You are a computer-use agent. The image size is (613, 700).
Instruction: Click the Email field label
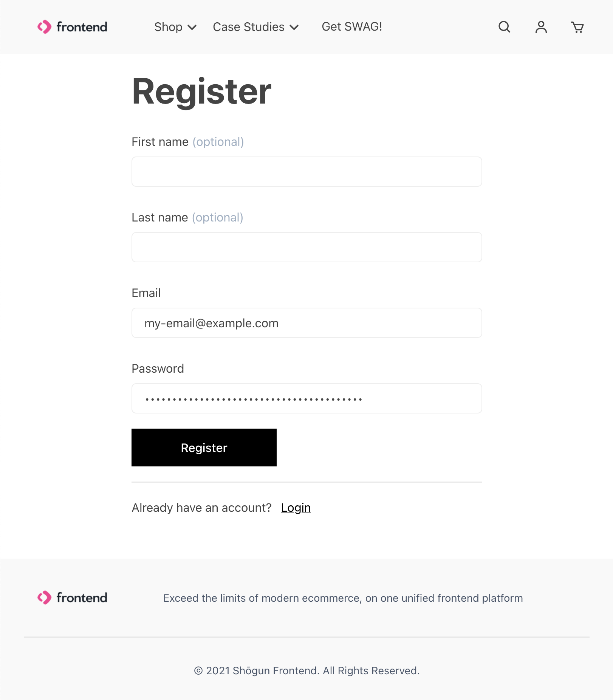(x=146, y=293)
